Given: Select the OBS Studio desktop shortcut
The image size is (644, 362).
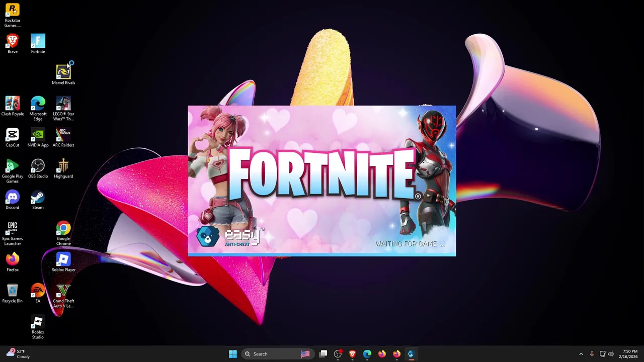Looking at the screenshot, I should coord(38,168).
